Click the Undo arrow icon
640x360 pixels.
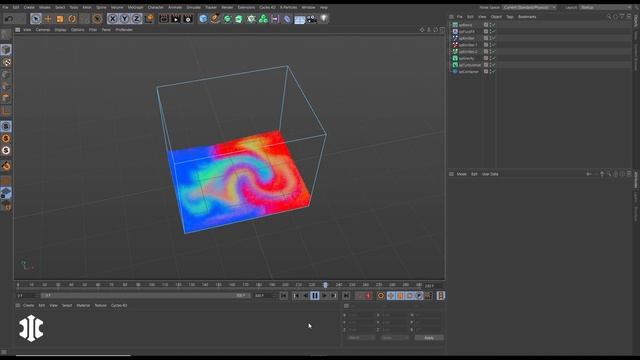[x=9, y=19]
